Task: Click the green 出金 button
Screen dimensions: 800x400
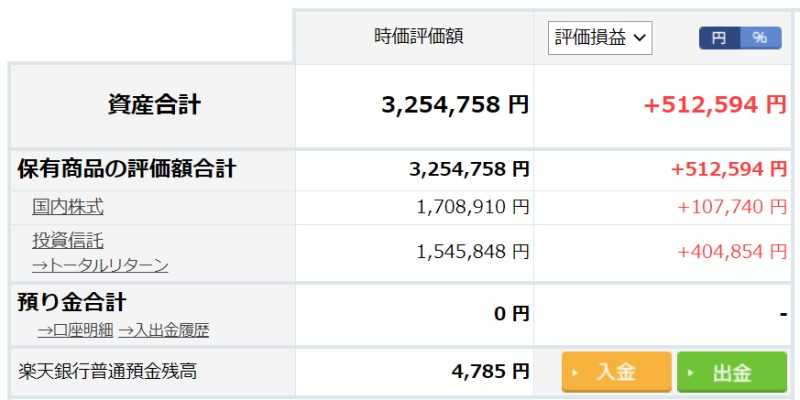Action: tap(732, 372)
